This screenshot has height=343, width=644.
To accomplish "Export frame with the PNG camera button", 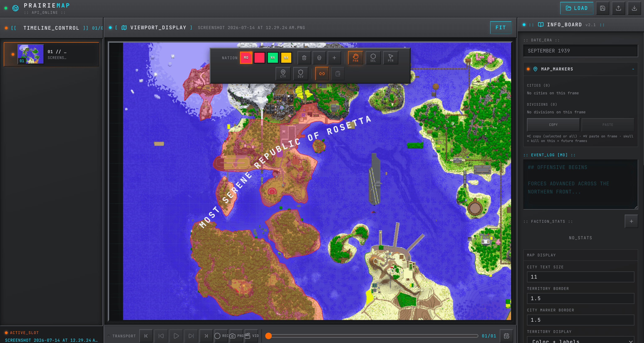I will tap(236, 336).
